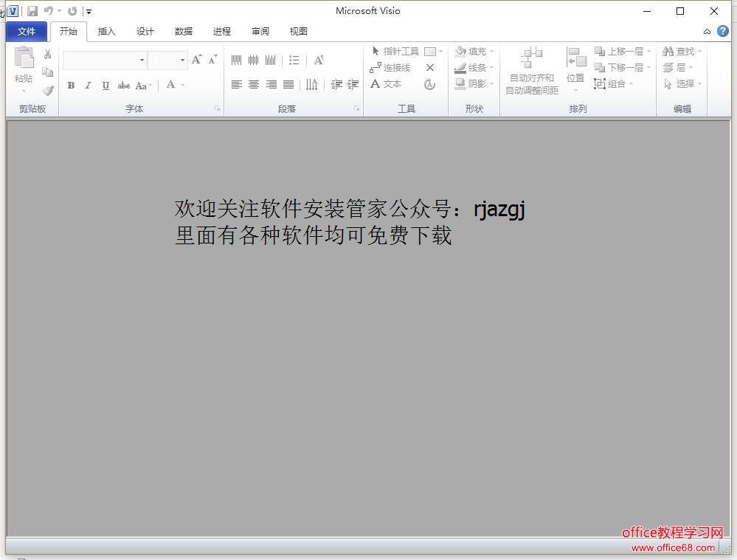737x560 pixels.
Task: Switch to the 视图 (View) tab
Action: click(299, 32)
